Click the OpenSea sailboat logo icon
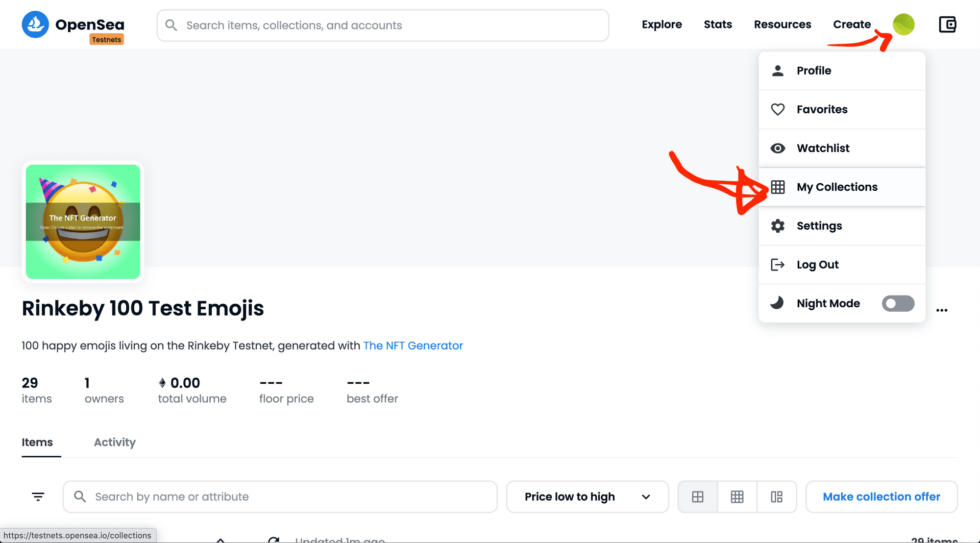 [35, 24]
